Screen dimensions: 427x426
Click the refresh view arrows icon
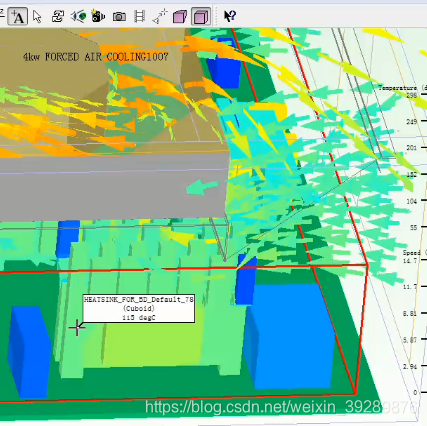click(58, 16)
